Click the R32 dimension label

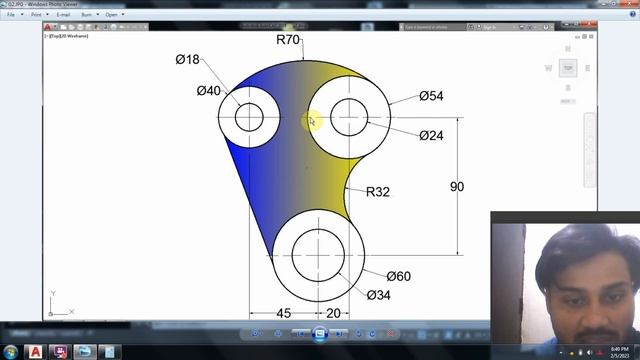click(378, 192)
